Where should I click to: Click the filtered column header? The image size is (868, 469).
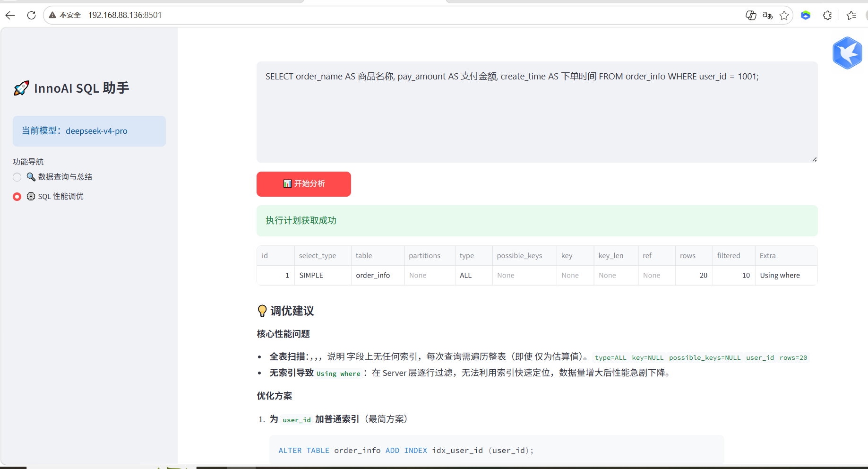tap(734, 256)
